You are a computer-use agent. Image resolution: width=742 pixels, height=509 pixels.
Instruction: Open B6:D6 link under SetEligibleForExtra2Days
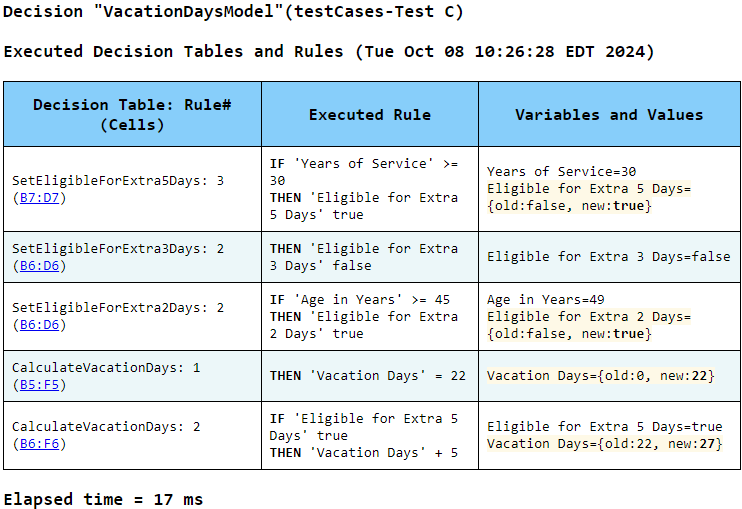(39, 325)
